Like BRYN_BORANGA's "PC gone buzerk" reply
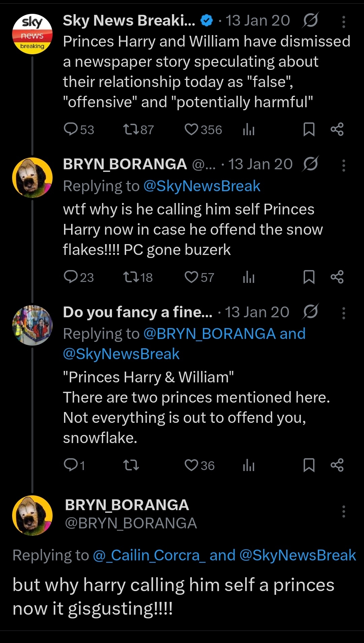This screenshot has height=643, width=364. (x=191, y=277)
